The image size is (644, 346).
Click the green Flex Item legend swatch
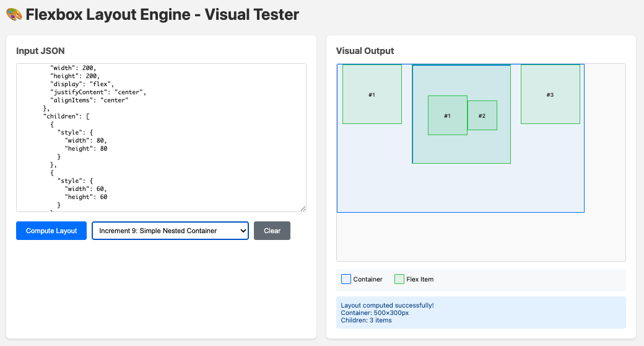click(x=399, y=279)
